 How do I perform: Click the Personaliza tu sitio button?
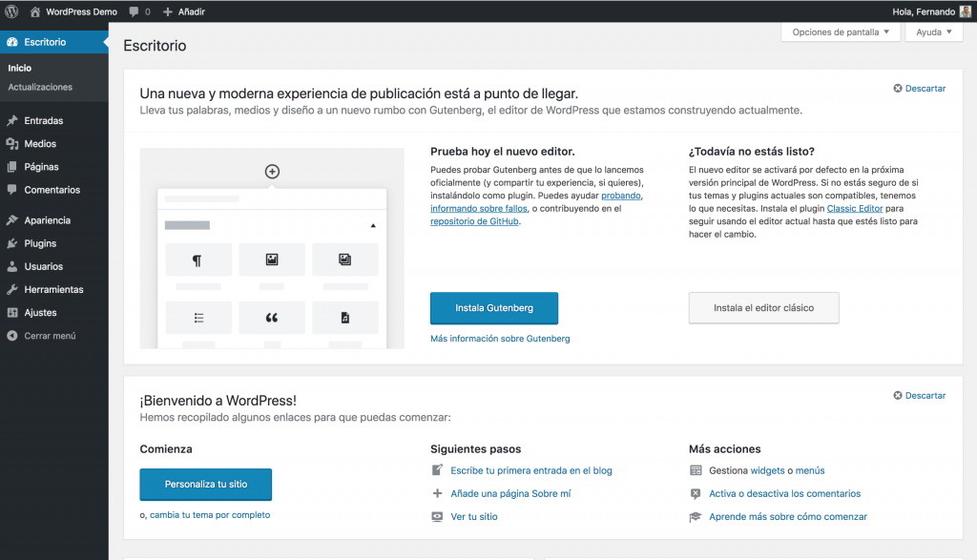tap(206, 484)
